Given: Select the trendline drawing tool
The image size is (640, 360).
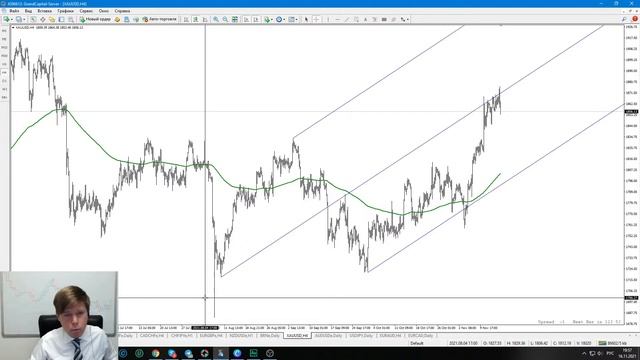Looking at the screenshot, I should click(x=347, y=19).
